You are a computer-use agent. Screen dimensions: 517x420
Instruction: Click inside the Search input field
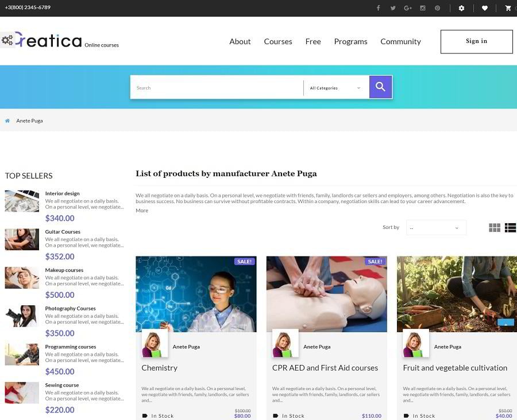pyautogui.click(x=217, y=88)
